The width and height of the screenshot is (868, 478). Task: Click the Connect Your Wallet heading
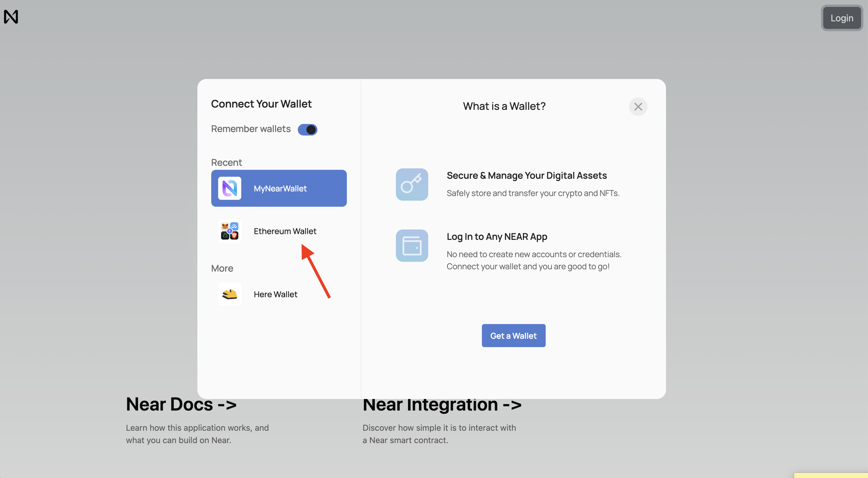coord(261,104)
